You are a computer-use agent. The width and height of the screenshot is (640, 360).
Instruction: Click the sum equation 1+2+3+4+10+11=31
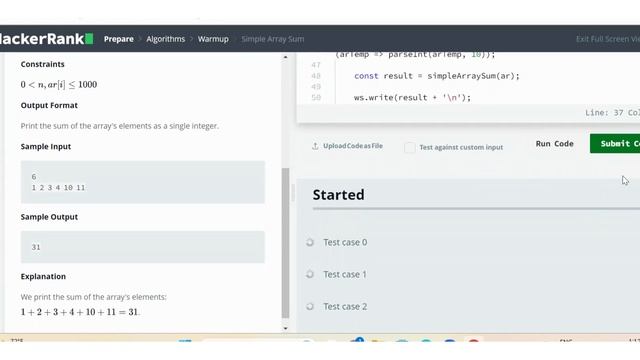[x=80, y=312]
